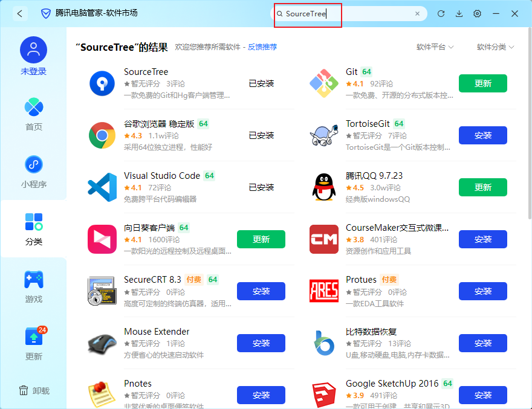Open the SourceTree app icon
532x409 pixels.
pos(102,83)
